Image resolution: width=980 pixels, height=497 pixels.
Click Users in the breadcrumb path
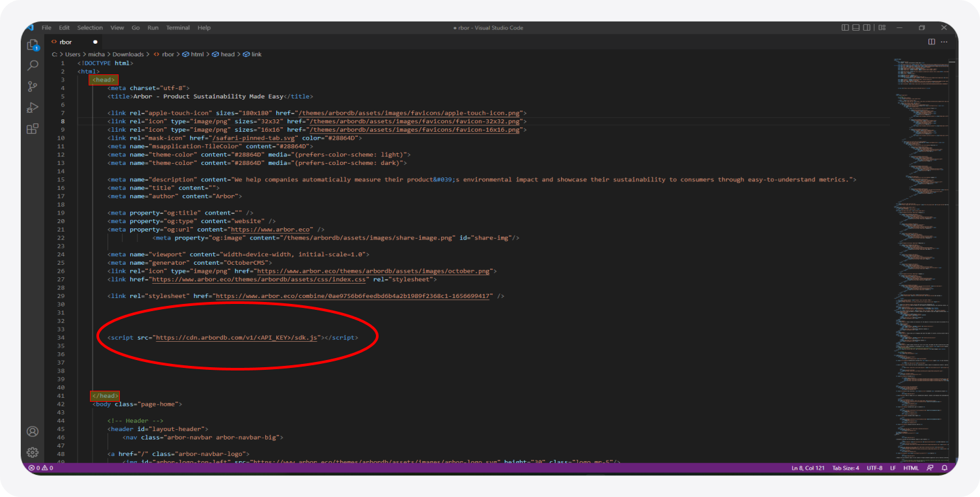[72, 54]
